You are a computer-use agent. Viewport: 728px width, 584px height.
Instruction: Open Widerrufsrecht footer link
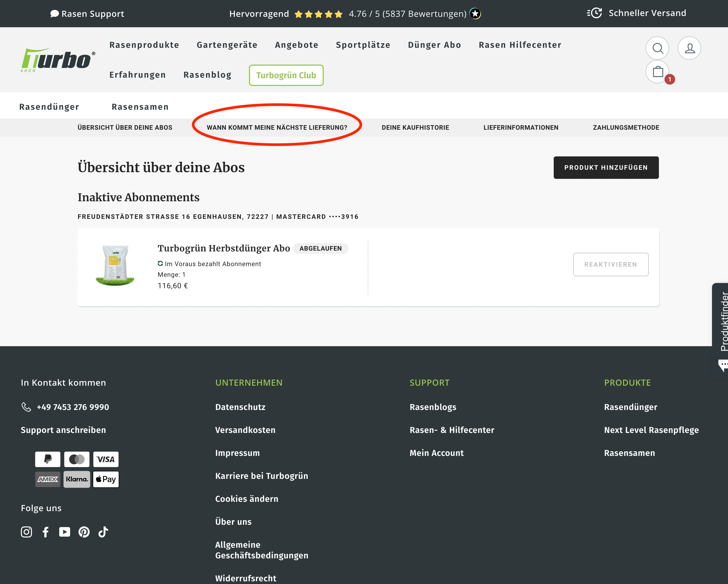click(246, 578)
